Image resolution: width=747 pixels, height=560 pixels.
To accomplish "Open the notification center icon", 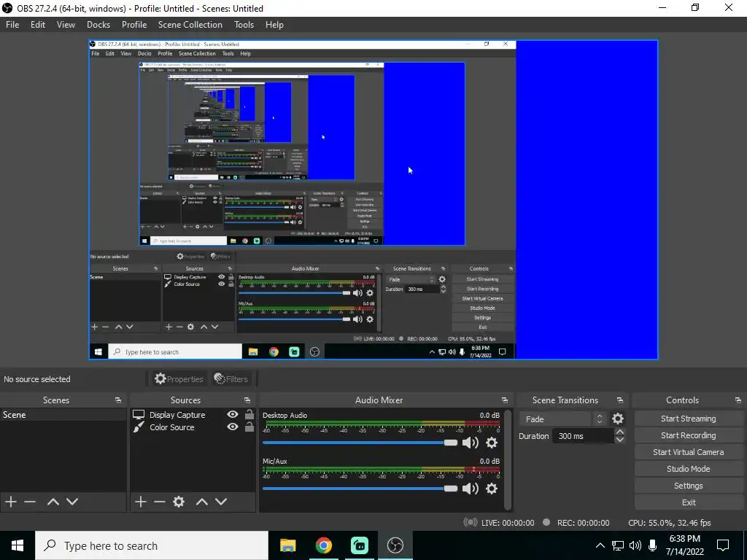I will 723,545.
